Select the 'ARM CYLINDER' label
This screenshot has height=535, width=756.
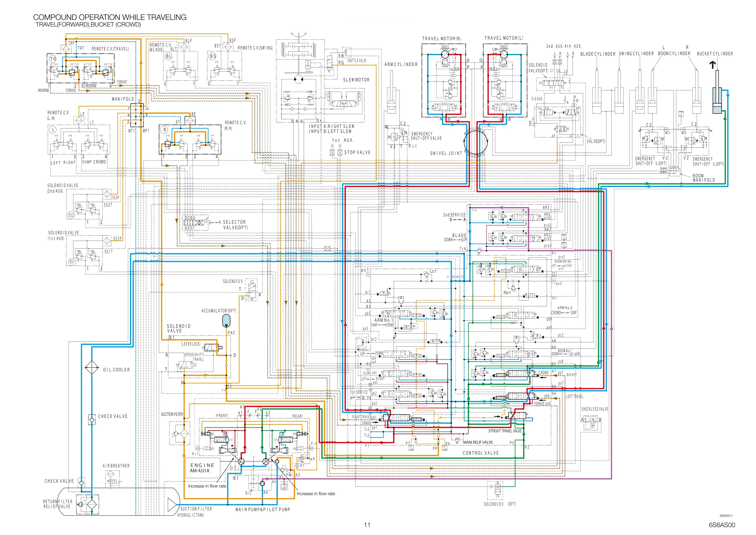[x=401, y=64]
